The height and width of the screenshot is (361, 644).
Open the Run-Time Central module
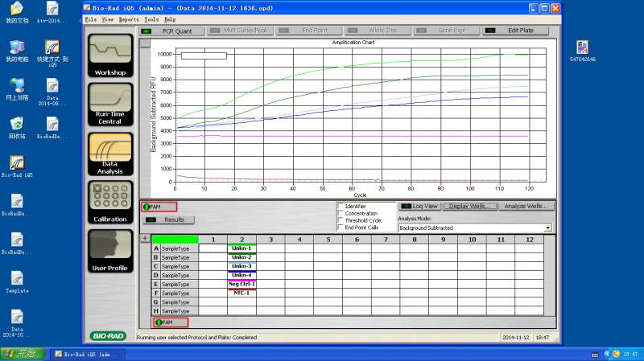tap(110, 105)
